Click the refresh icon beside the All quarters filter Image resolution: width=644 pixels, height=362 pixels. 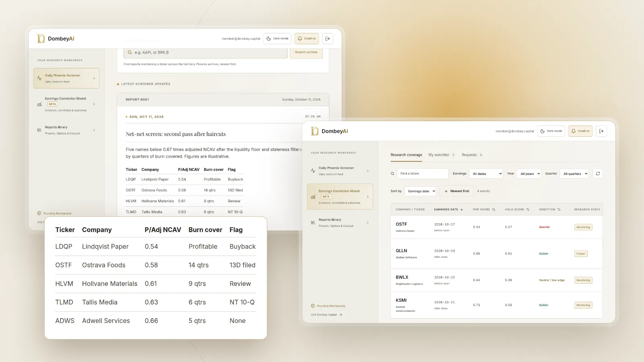(598, 174)
